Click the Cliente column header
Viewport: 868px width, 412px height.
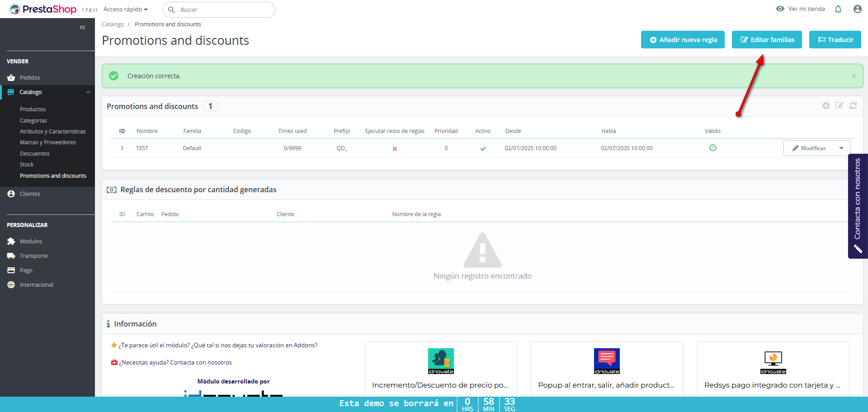click(285, 214)
